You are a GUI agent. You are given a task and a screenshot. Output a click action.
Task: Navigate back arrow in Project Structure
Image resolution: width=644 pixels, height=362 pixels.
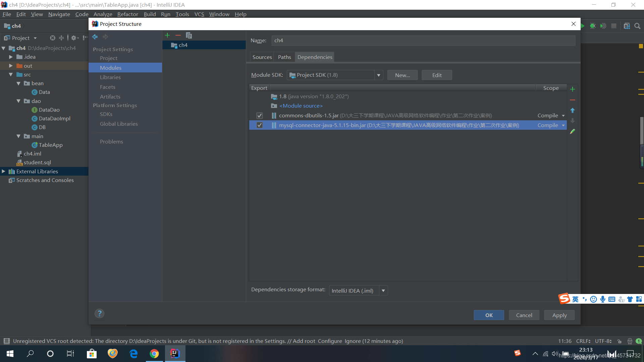[x=95, y=37]
